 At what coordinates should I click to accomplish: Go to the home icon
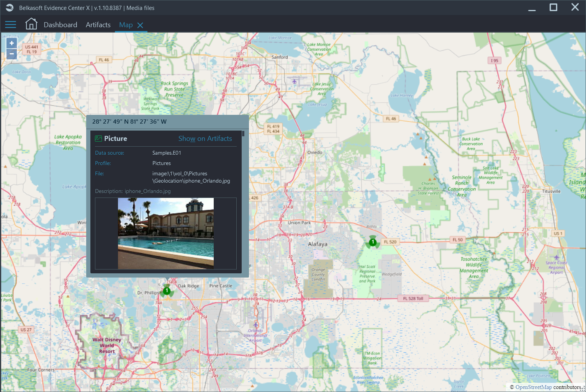(x=31, y=24)
